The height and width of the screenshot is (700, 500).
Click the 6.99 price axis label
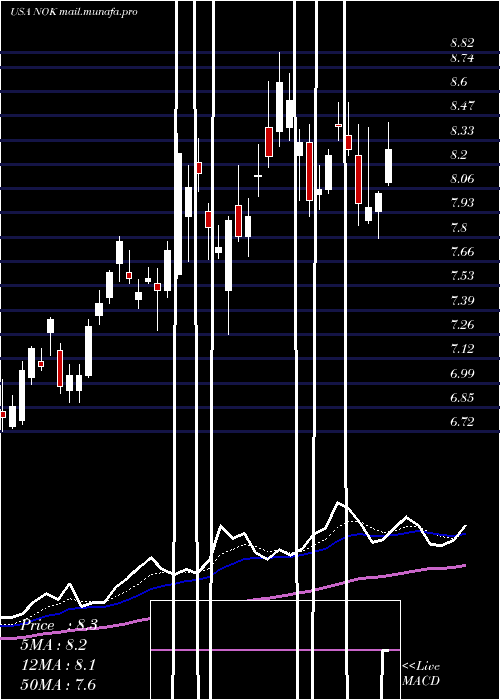pos(462,373)
